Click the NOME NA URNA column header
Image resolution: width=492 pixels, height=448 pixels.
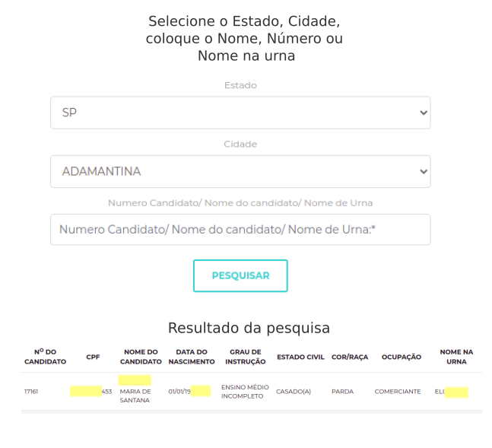(x=456, y=356)
